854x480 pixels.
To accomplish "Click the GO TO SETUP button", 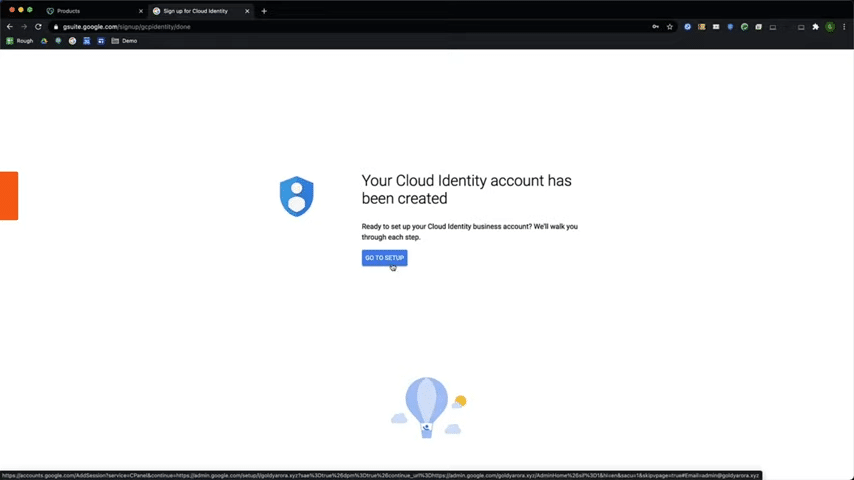I will (x=384, y=258).
